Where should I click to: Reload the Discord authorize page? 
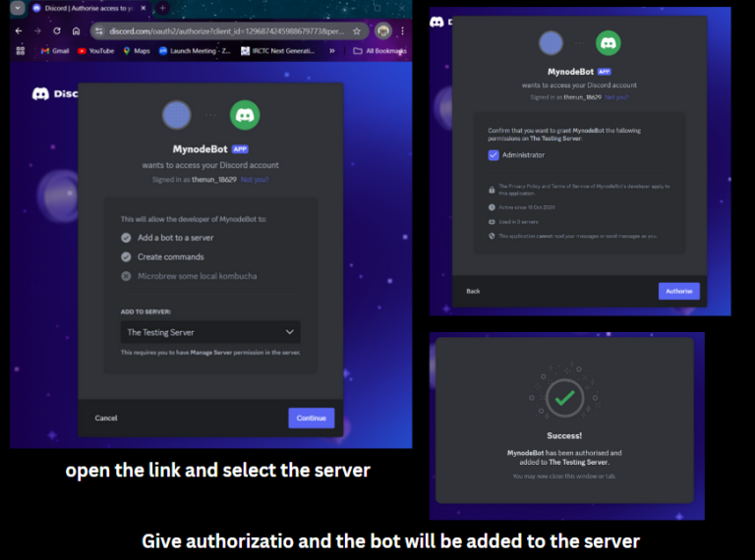(x=57, y=30)
